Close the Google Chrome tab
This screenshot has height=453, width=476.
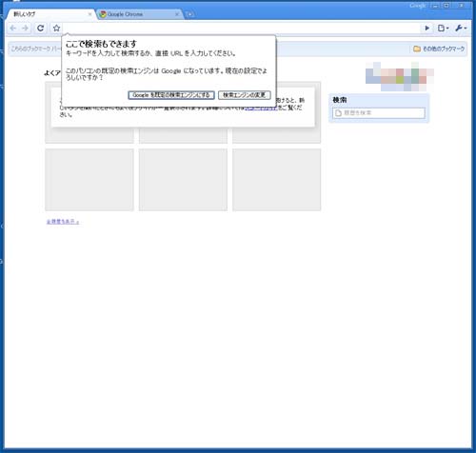tap(177, 14)
